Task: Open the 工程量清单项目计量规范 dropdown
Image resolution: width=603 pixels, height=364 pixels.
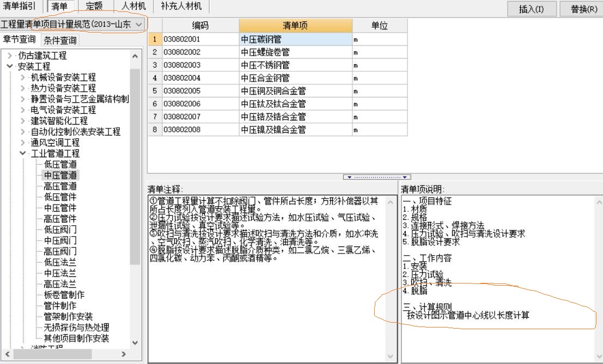Action: [x=139, y=24]
